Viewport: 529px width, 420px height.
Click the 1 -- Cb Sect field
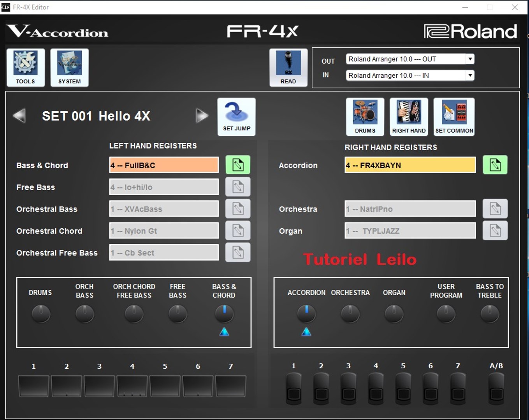coord(164,252)
